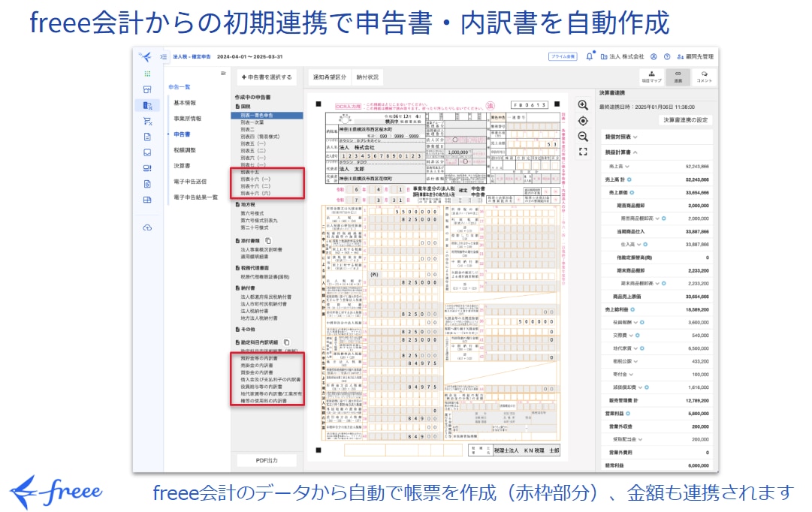This screenshot has height=512, width=812.
Task: Click the copy icon next to 勘定科目内訳明細
Action: tap(286, 342)
